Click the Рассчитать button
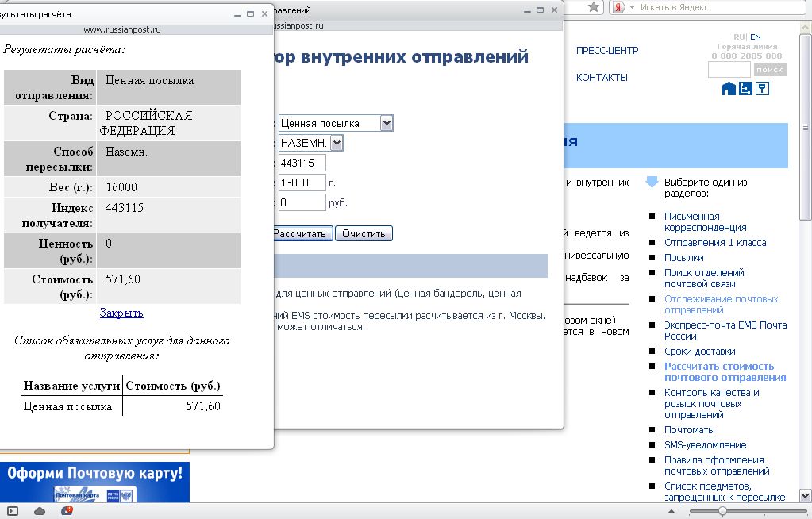This screenshot has width=812, height=519. [x=302, y=233]
